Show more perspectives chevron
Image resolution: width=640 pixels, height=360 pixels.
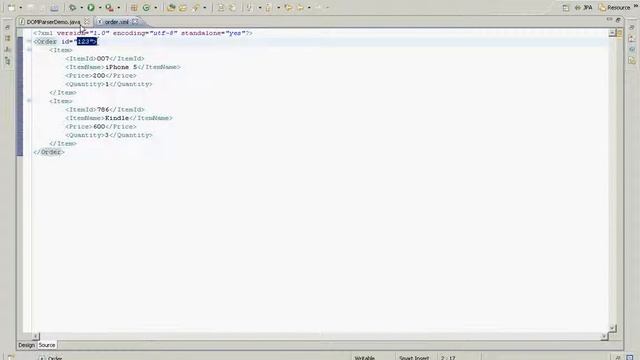[636, 6]
